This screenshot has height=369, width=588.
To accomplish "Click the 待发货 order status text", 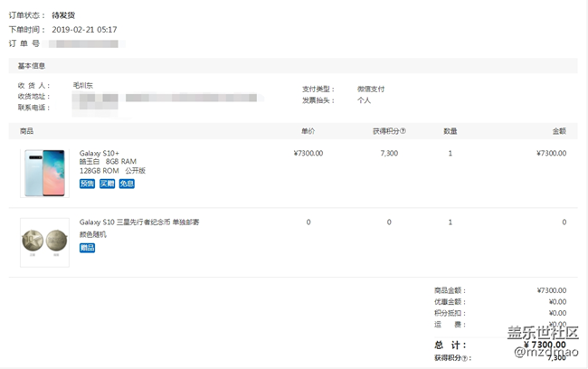I will tap(64, 15).
